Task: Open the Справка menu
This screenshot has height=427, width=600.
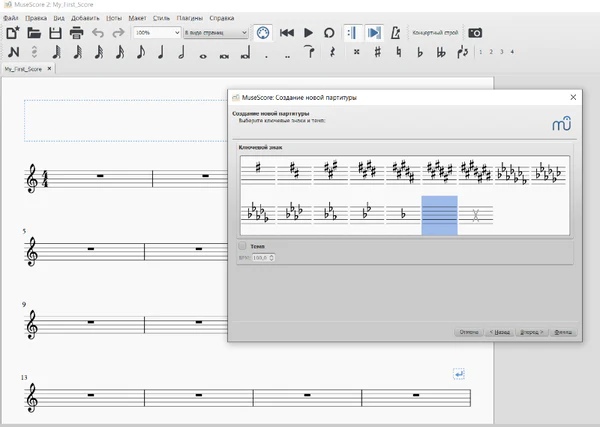Action: point(222,18)
